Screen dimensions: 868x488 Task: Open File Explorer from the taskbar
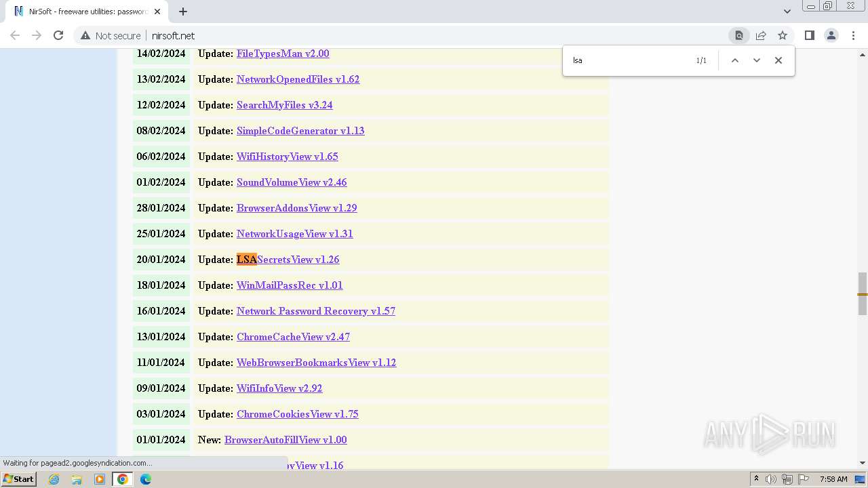(x=77, y=479)
